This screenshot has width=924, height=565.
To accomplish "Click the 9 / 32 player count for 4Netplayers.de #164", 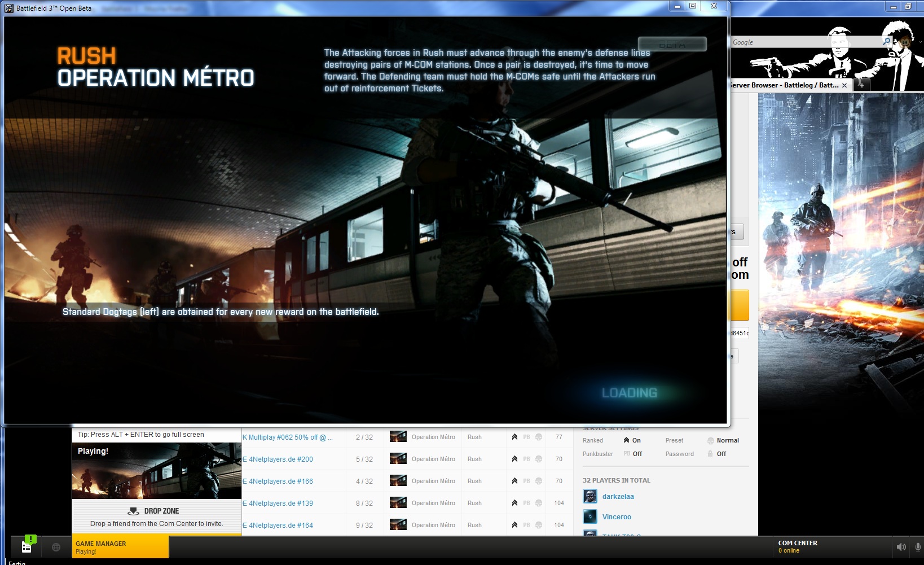I will (364, 525).
